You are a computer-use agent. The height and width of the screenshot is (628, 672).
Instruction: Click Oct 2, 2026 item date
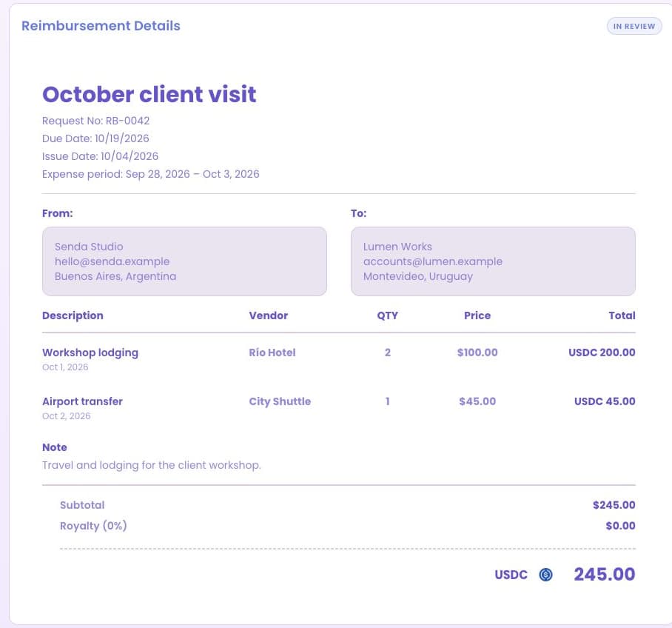click(66, 416)
